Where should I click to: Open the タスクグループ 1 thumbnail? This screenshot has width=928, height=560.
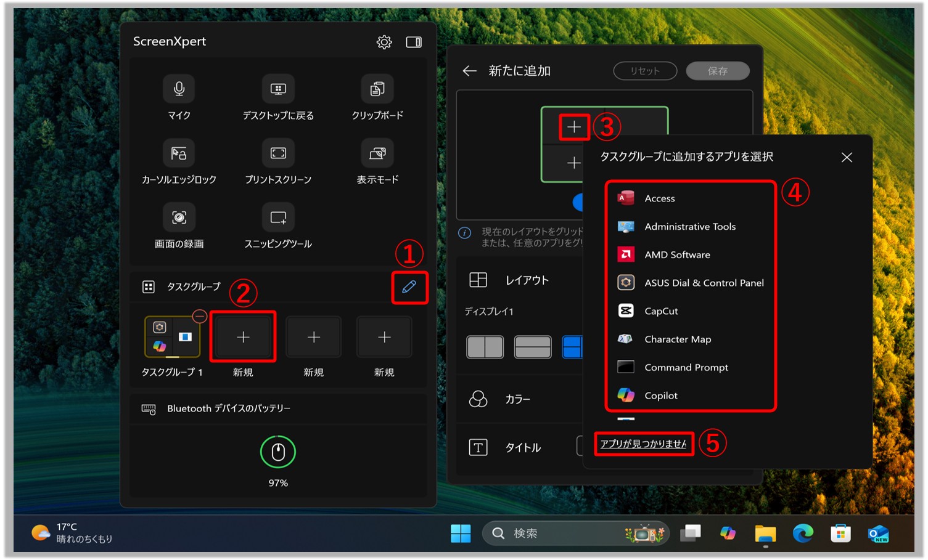172,336
